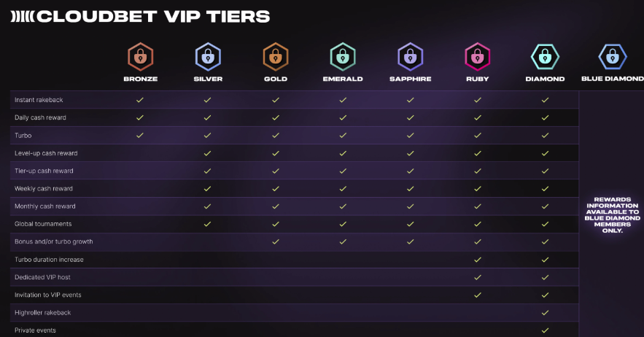Image resolution: width=644 pixels, height=337 pixels.
Task: Click the Emerald tier lock badge
Action: tap(342, 55)
